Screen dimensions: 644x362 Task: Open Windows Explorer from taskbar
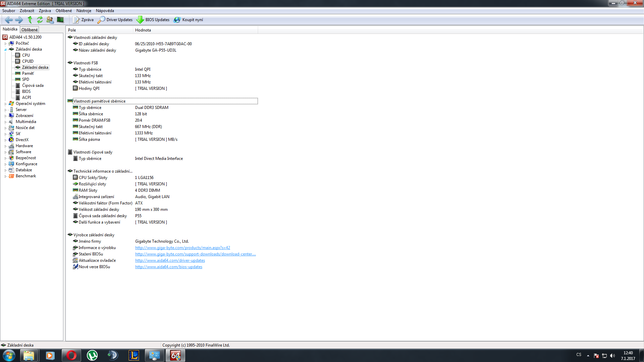pyautogui.click(x=29, y=355)
